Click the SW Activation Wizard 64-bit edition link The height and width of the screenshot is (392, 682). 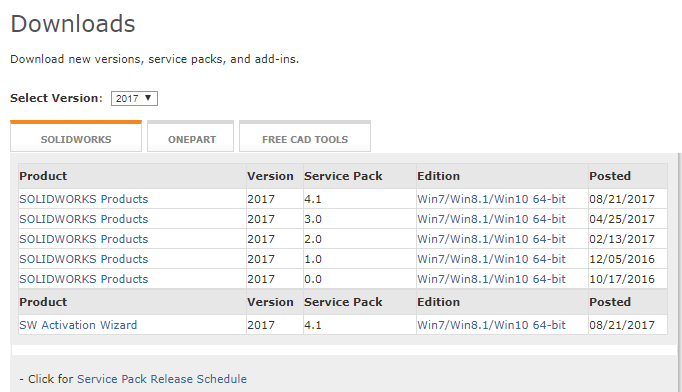(491, 325)
